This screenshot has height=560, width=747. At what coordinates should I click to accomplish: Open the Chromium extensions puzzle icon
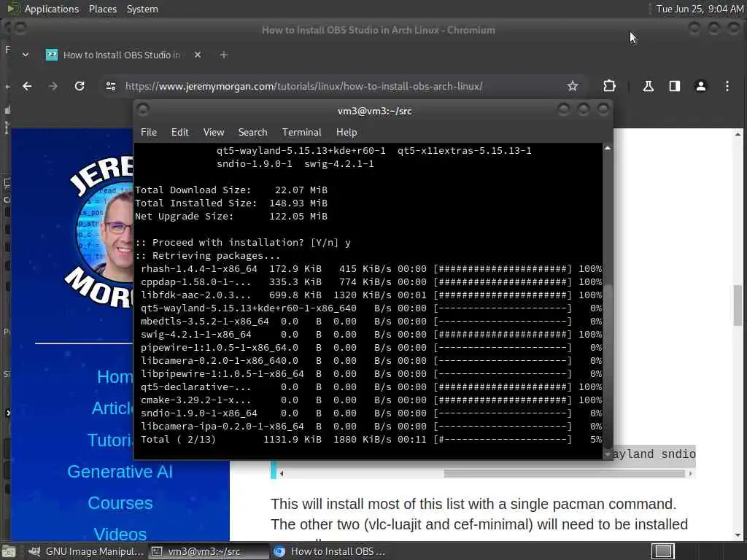pyautogui.click(x=609, y=86)
